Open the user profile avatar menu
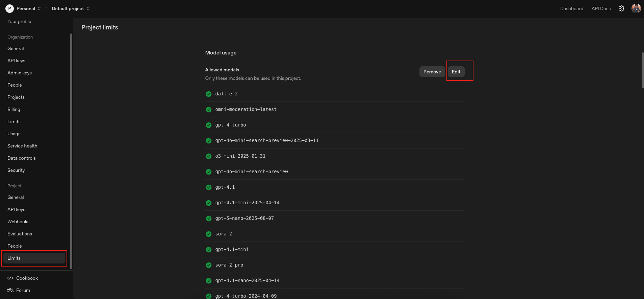 click(636, 8)
